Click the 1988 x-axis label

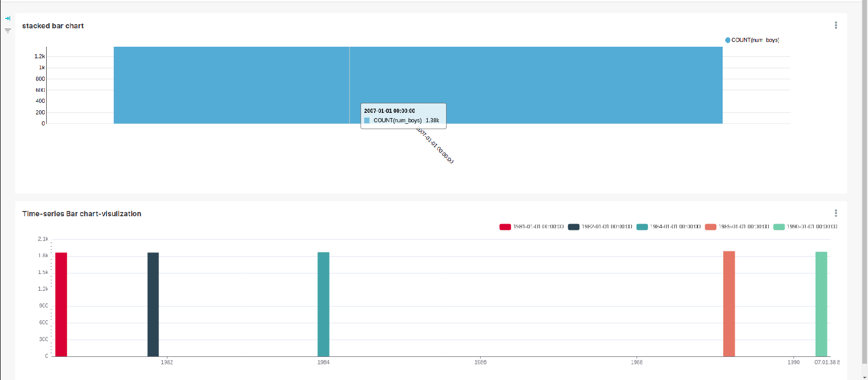(x=637, y=362)
